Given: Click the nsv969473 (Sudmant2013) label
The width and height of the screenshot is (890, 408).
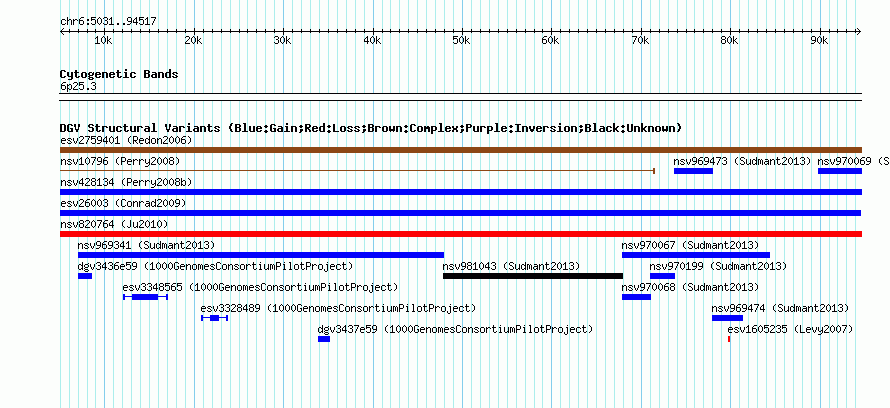Looking at the screenshot, I should pos(742,161).
